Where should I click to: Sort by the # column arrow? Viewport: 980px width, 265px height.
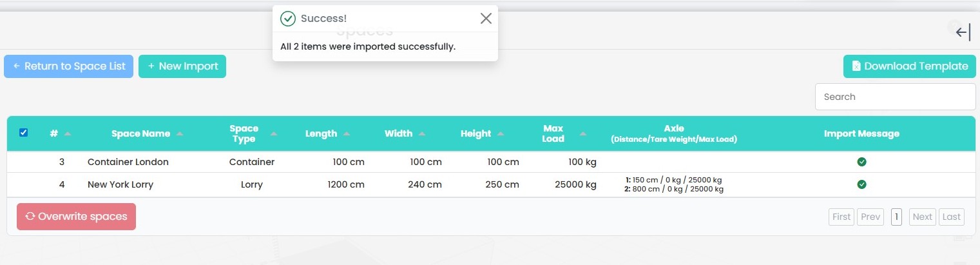coord(68,133)
